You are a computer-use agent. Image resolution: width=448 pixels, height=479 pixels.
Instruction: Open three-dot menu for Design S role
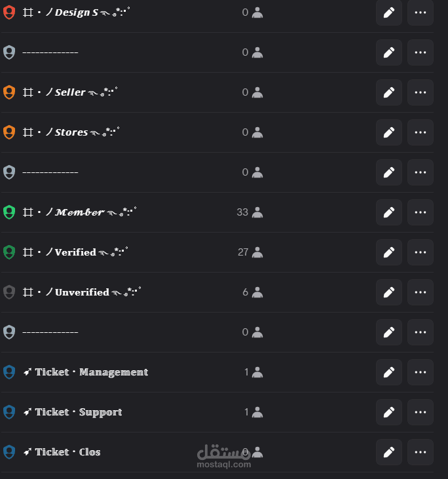coord(420,12)
